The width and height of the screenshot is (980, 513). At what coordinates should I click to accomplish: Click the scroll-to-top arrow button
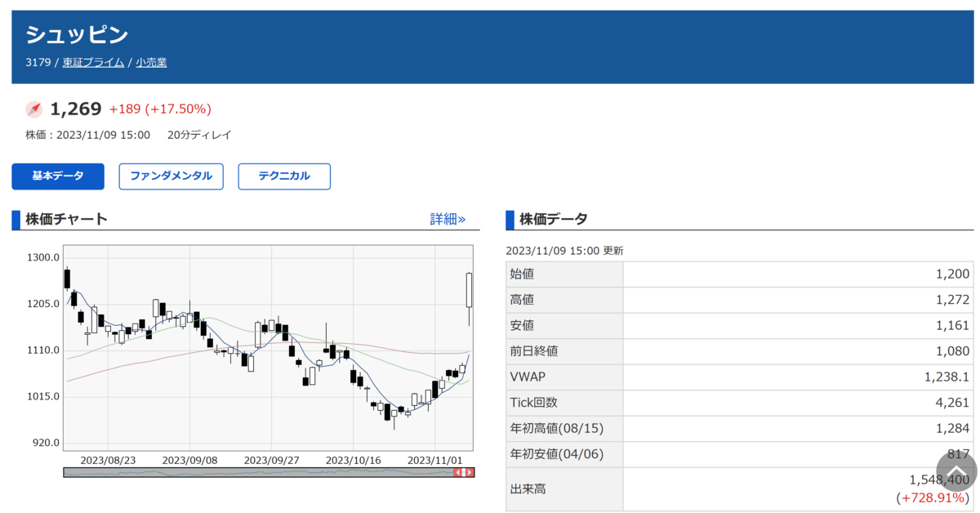pos(956,471)
